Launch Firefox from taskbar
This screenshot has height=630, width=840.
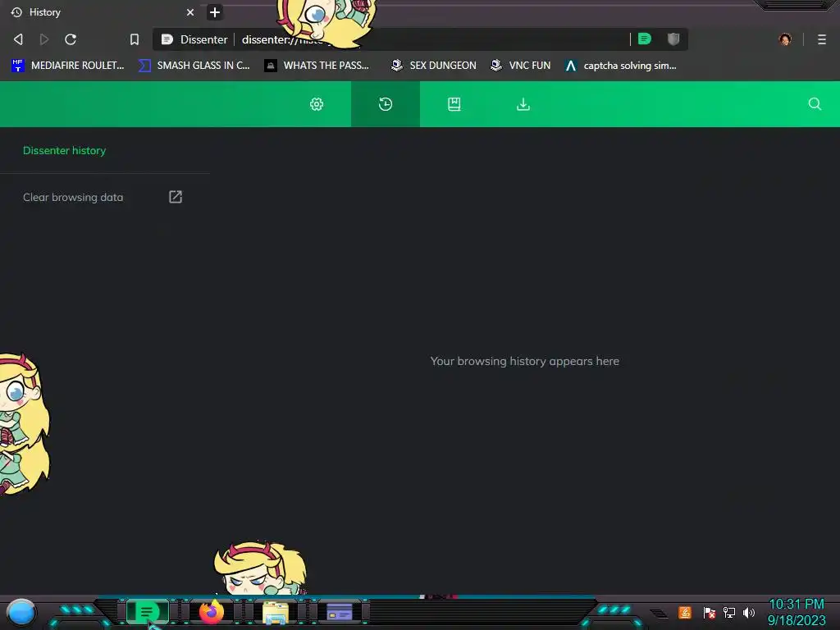212,612
